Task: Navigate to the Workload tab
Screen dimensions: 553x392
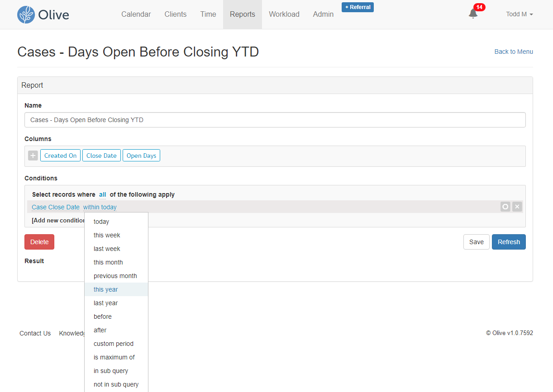Action: pos(284,14)
